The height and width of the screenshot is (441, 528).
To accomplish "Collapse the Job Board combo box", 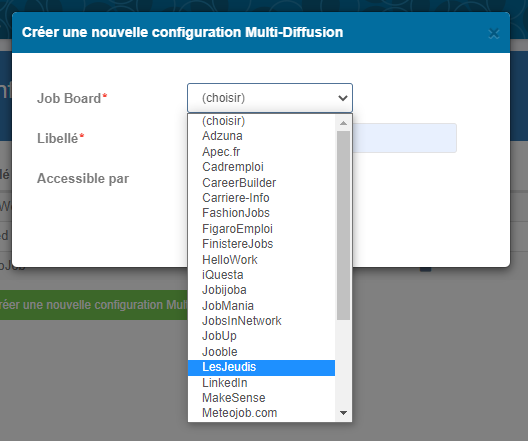I will 270,98.
